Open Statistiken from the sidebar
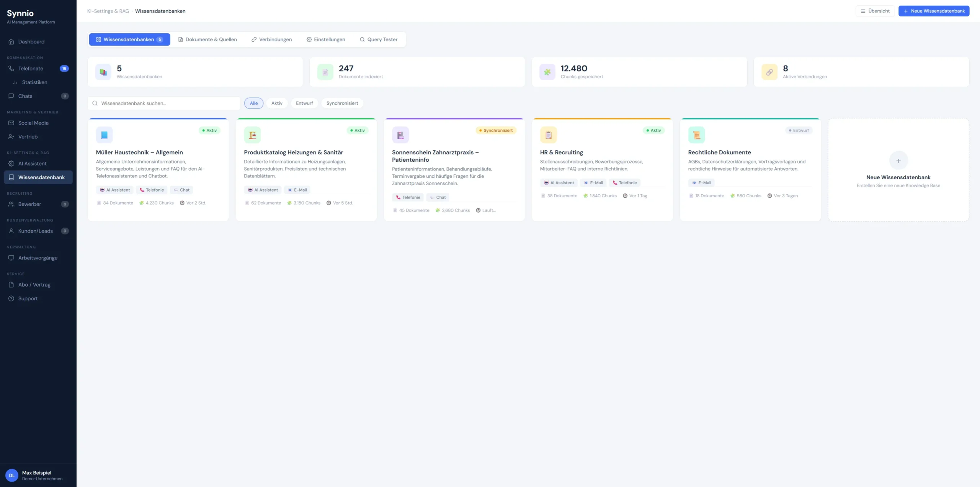This screenshot has width=980, height=487. 34,82
